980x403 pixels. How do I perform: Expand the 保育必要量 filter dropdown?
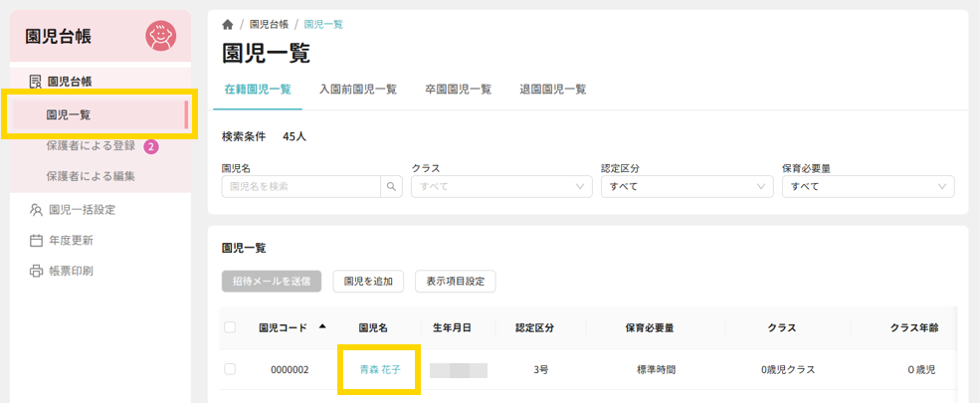point(868,186)
